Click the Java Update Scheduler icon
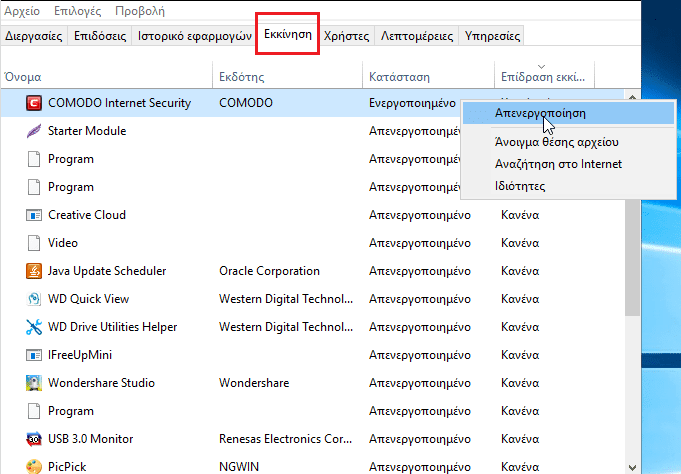Viewport: 681px width, 474px height. pyautogui.click(x=34, y=271)
